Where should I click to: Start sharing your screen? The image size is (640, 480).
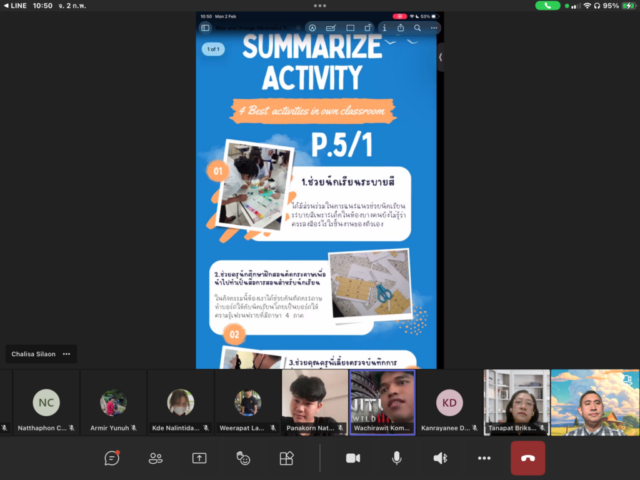pyautogui.click(x=199, y=458)
